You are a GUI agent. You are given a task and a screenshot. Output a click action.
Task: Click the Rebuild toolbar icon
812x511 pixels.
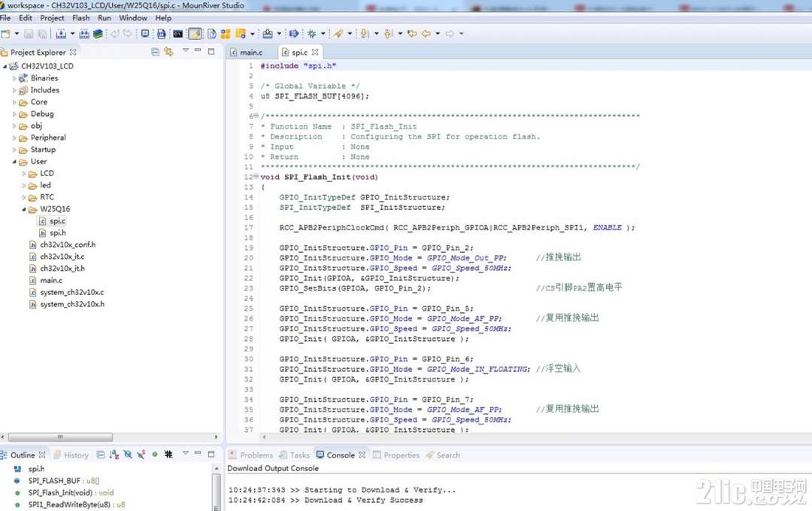click(x=84, y=34)
